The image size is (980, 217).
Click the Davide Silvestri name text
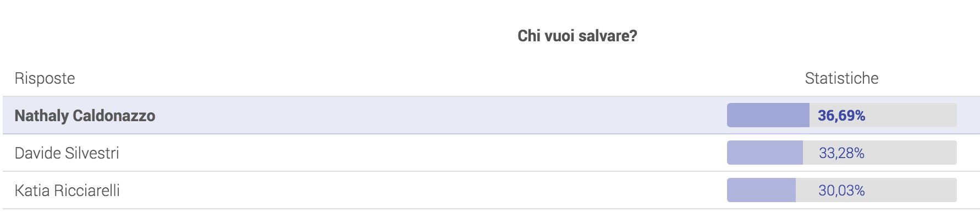point(67,153)
